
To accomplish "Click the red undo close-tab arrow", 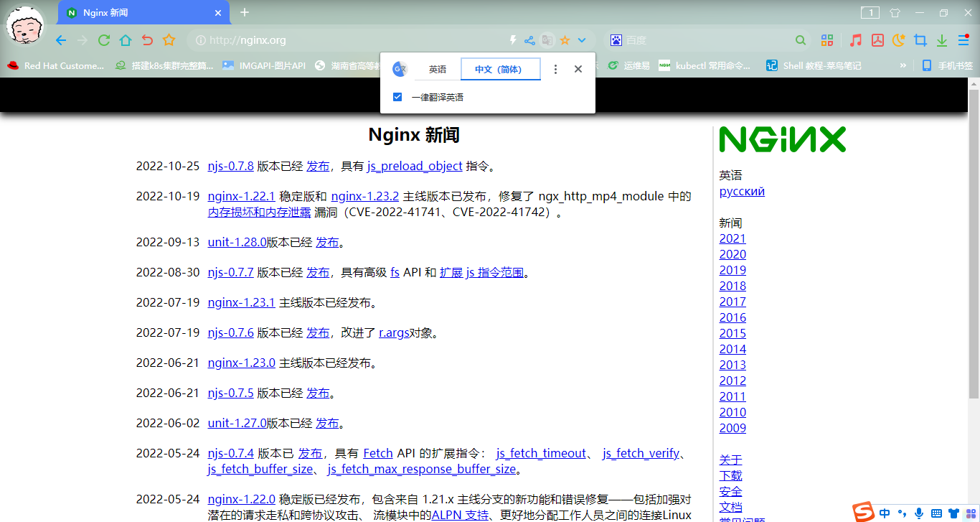I will pos(147,40).
